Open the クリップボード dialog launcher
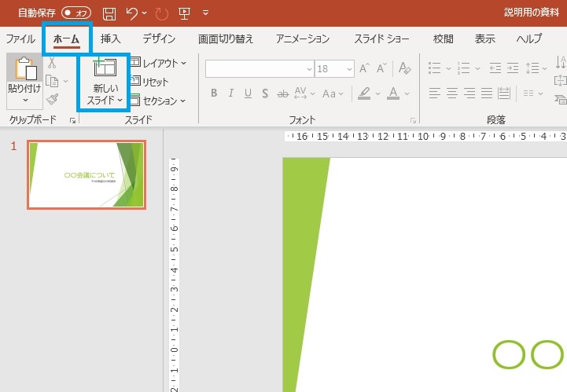 72,121
